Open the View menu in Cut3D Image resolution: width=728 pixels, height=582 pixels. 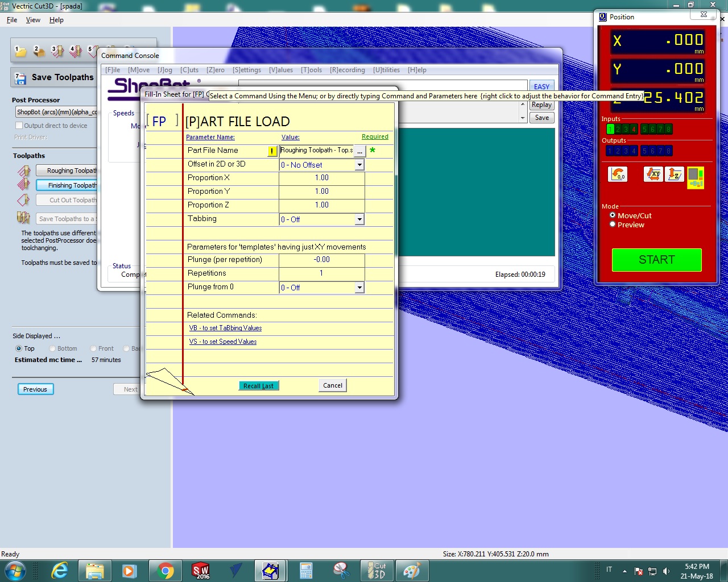[33, 20]
